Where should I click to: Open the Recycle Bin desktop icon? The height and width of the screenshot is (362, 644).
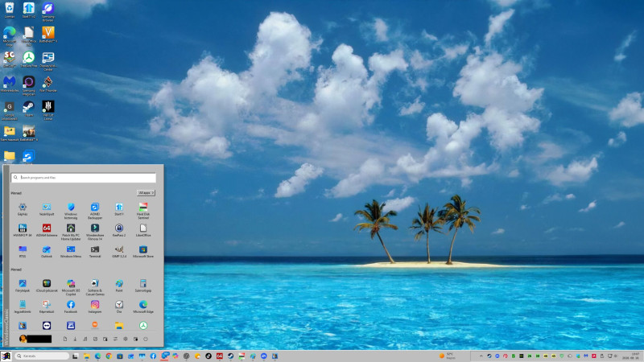tap(9, 10)
